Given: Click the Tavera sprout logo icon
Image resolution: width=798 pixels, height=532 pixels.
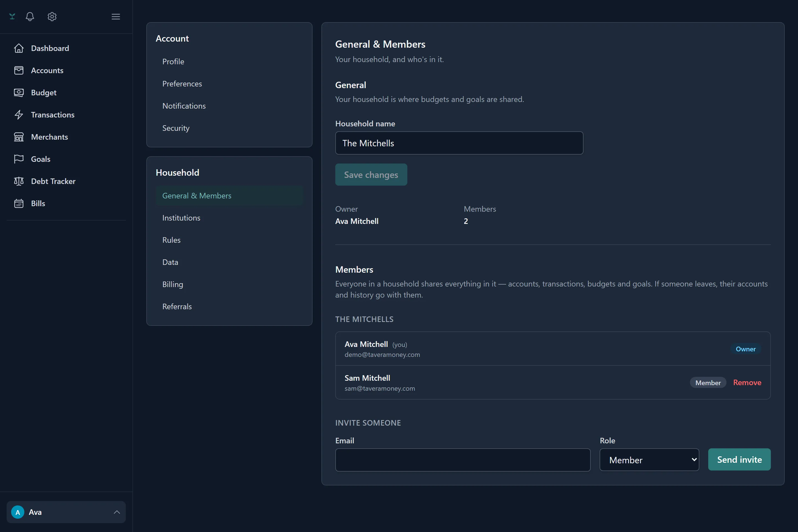Looking at the screenshot, I should [x=12, y=16].
